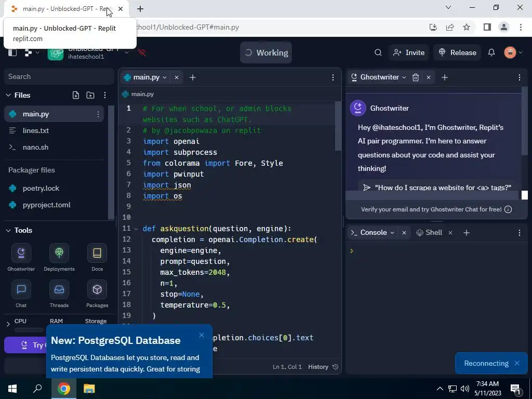Open the Unblocked-GPT repl name dropdown
The image size is (532, 399).
click(x=127, y=52)
